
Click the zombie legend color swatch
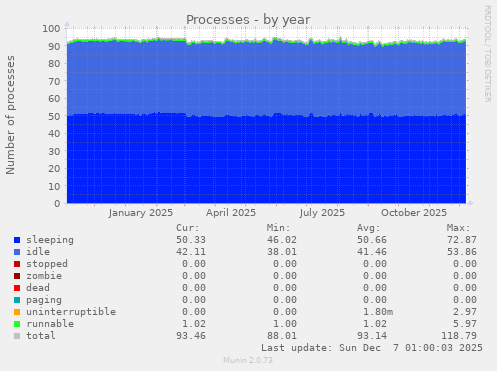(x=17, y=276)
